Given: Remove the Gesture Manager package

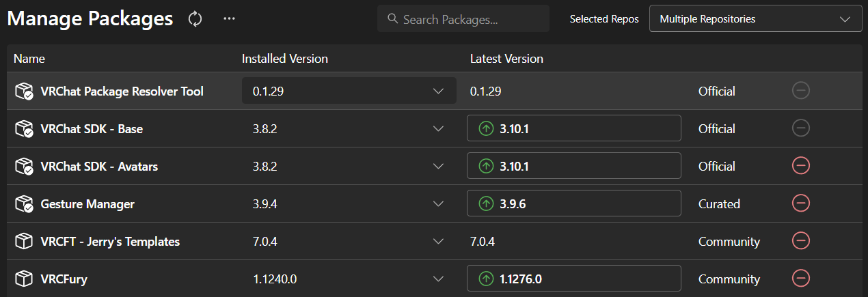Looking at the screenshot, I should (800, 203).
